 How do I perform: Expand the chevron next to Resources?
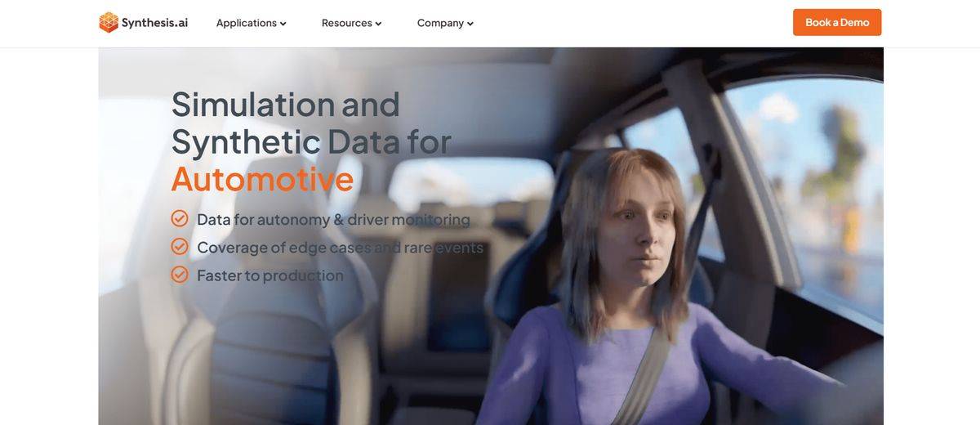(378, 24)
